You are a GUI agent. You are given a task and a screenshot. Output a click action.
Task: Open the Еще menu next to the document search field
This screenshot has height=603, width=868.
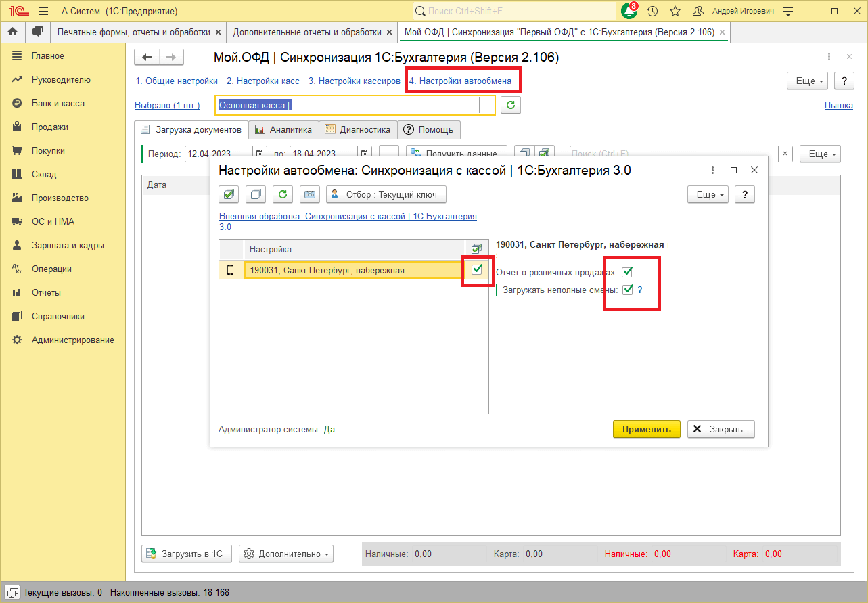(x=820, y=154)
